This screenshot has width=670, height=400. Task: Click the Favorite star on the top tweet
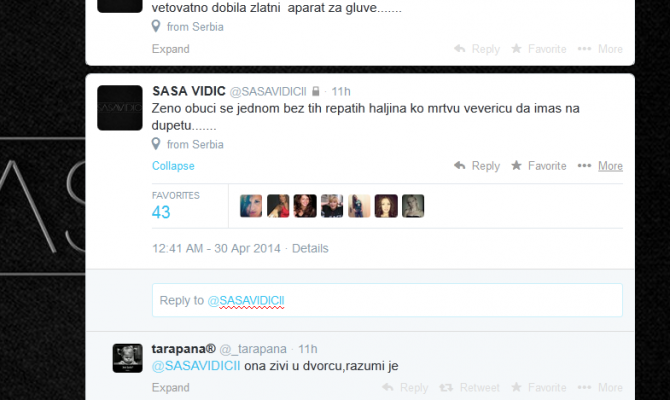click(x=516, y=49)
